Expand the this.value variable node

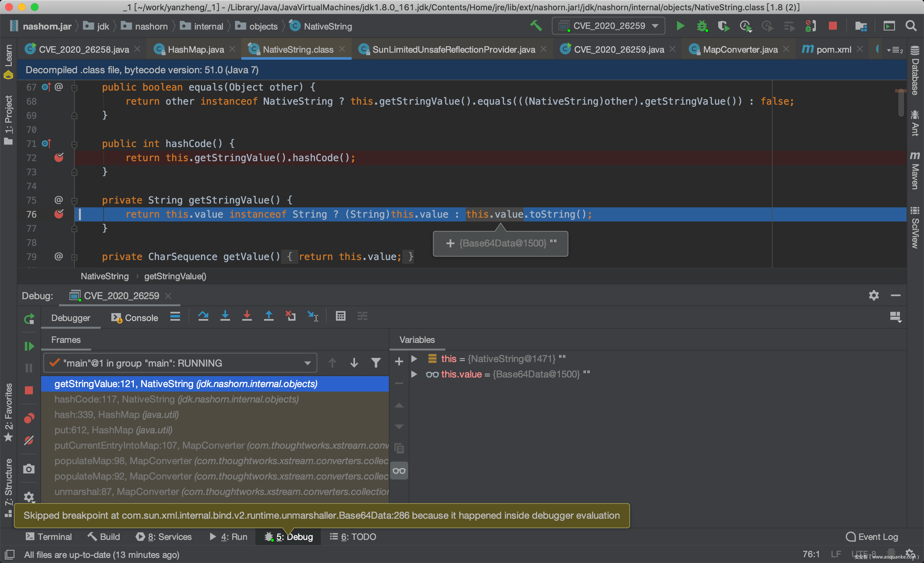tap(414, 374)
